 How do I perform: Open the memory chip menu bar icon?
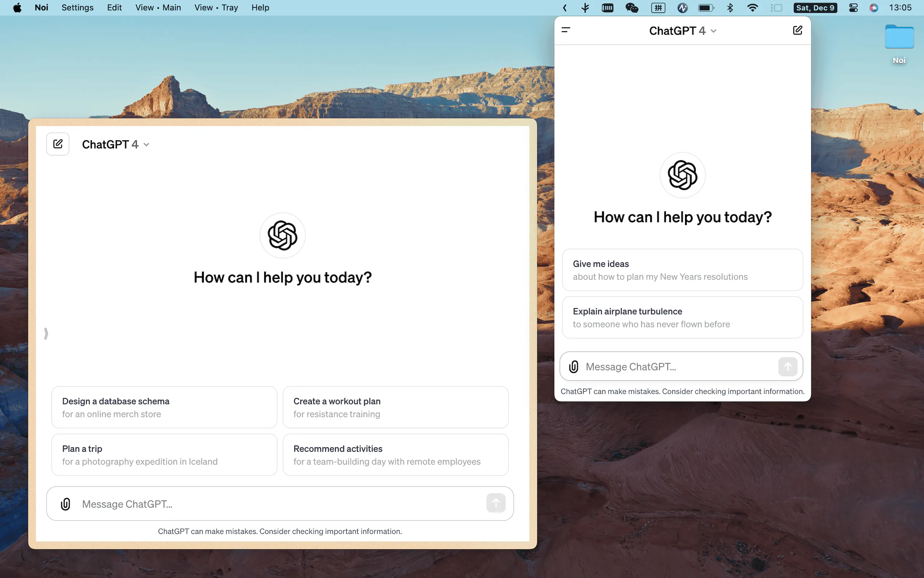[608, 8]
